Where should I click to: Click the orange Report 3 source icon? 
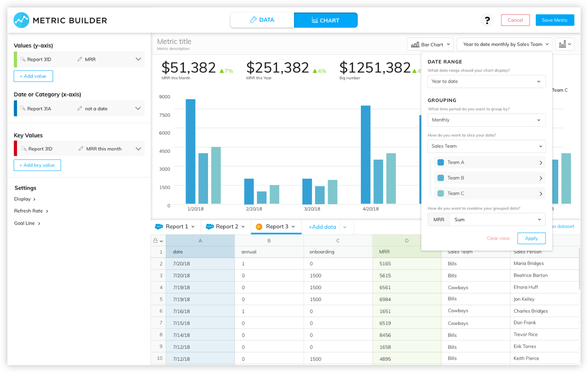[x=259, y=226]
